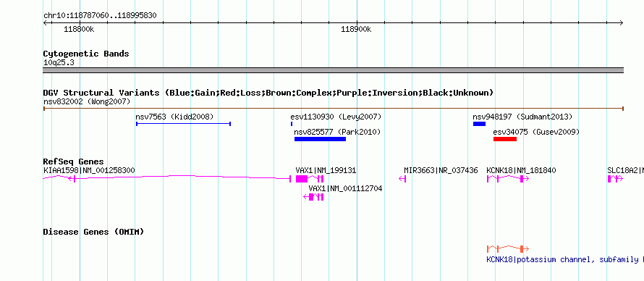The image size is (644, 281).
Task: Open the KCNK18 potassium channel OMIM description
Action: coord(564,260)
